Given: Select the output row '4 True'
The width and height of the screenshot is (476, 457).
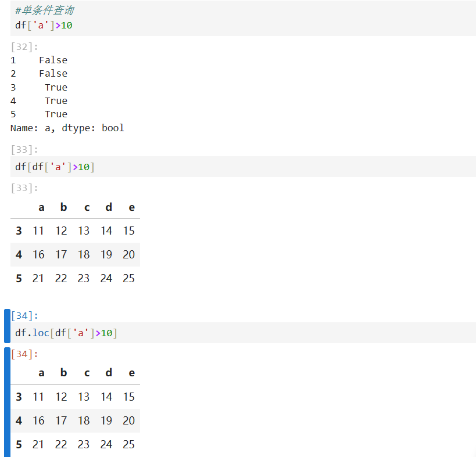Looking at the screenshot, I should click(x=39, y=100).
